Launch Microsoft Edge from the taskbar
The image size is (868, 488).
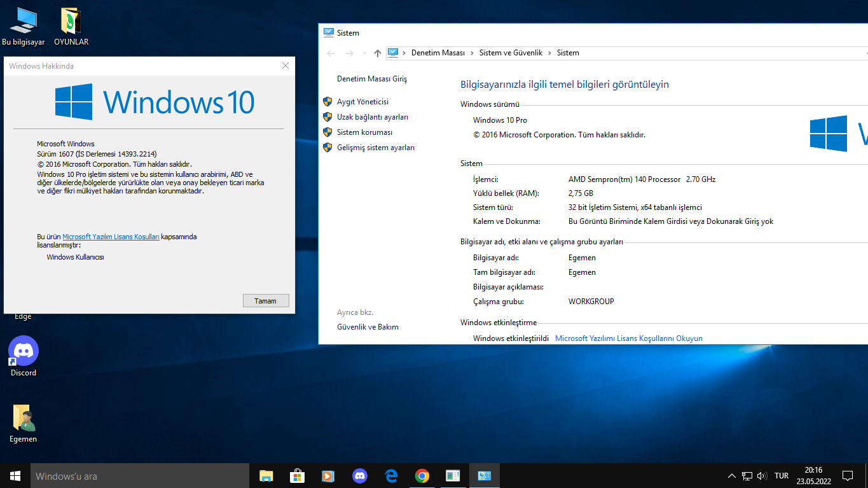coord(391,476)
